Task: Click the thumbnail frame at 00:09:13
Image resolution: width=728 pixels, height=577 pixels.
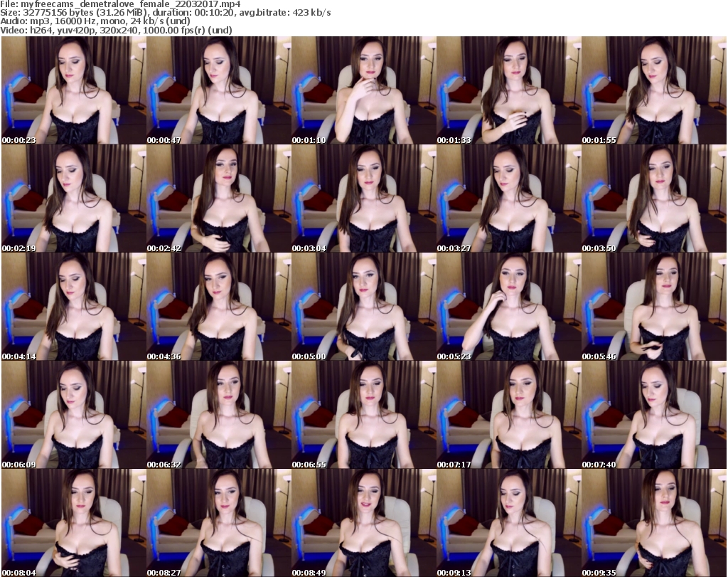Action: [x=509, y=523]
